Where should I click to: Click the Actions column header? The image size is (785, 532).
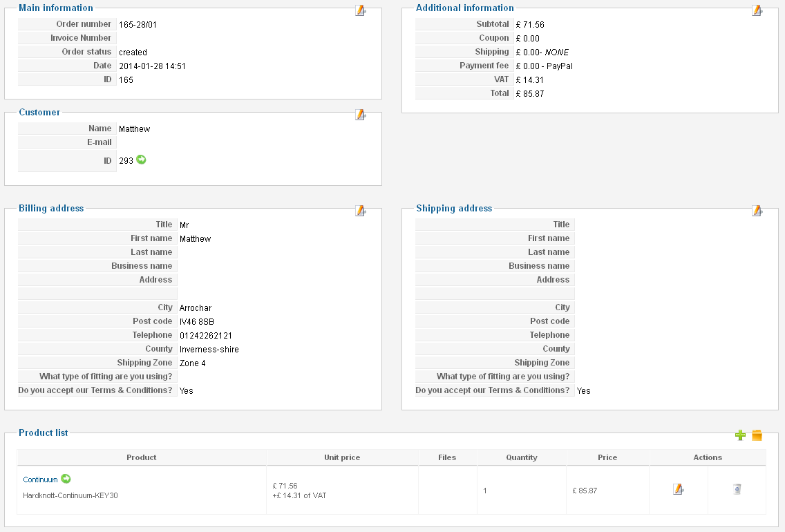708,457
